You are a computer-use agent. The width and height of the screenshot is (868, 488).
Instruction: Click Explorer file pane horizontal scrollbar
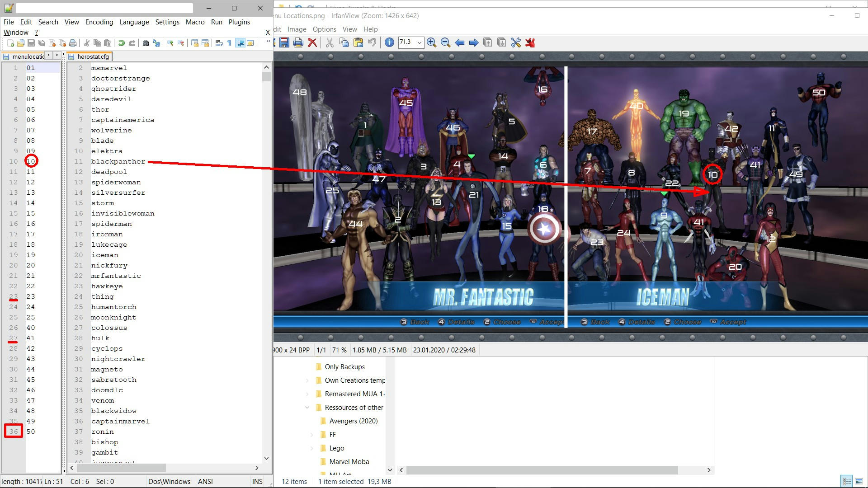pos(542,470)
